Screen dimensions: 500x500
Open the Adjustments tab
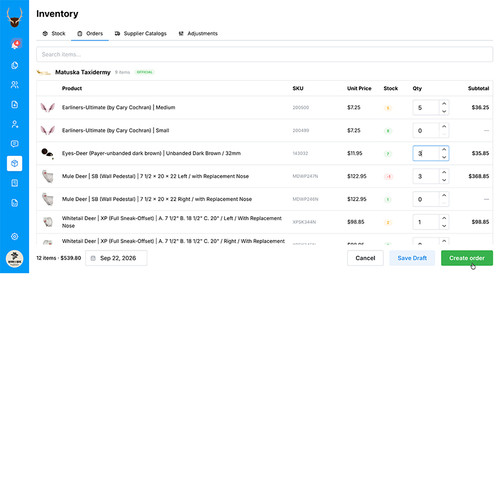(x=198, y=33)
